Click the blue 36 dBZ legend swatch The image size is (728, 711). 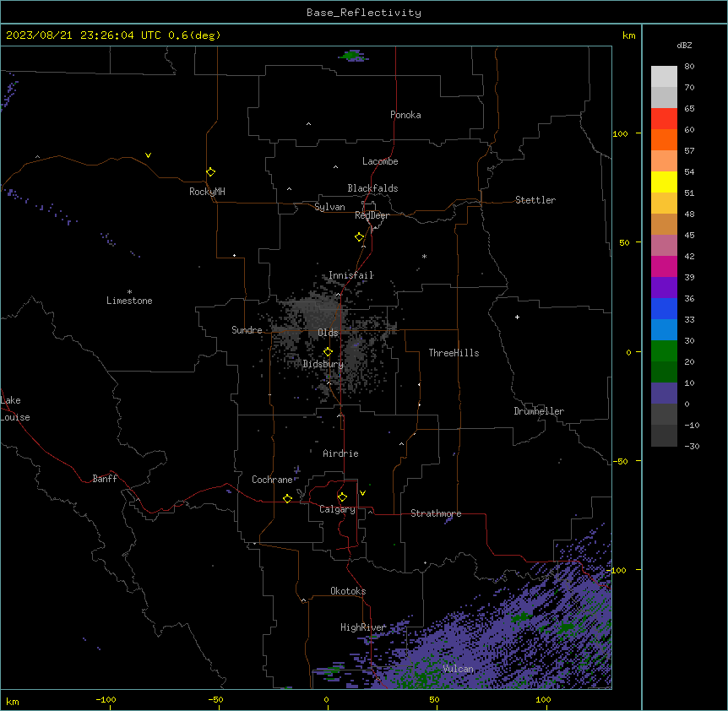pyautogui.click(x=664, y=308)
